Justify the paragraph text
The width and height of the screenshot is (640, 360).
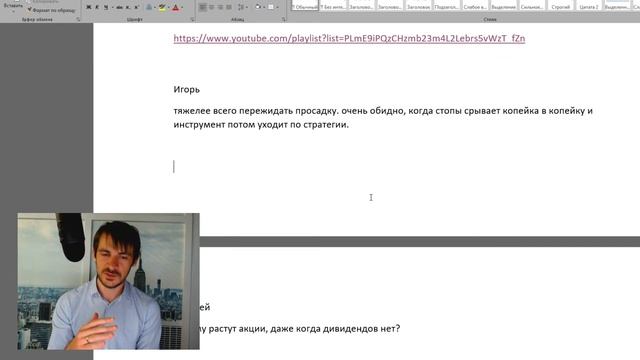229,7
